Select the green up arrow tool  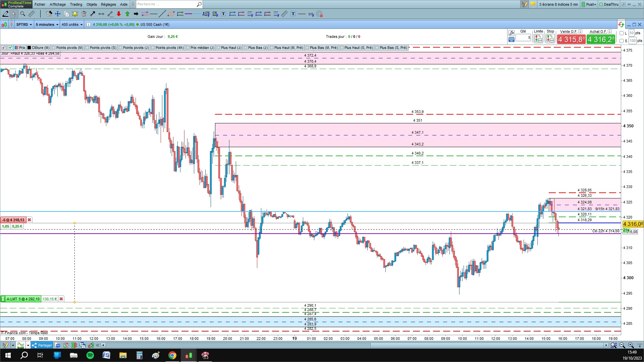point(127,14)
